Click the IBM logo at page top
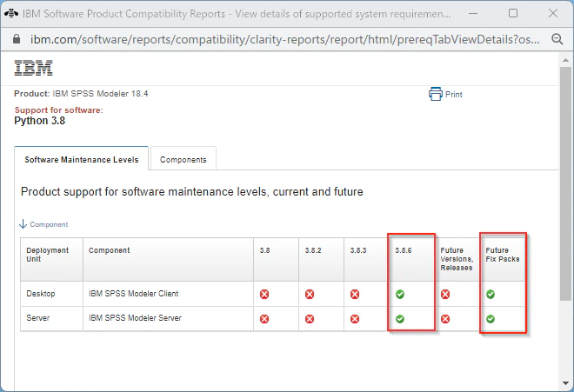 pos(33,68)
